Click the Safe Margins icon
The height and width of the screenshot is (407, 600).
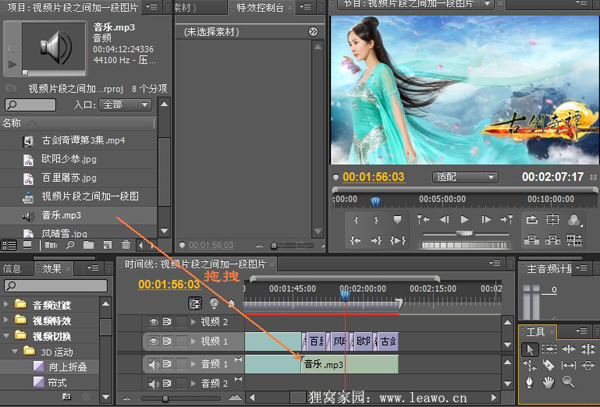(x=553, y=220)
